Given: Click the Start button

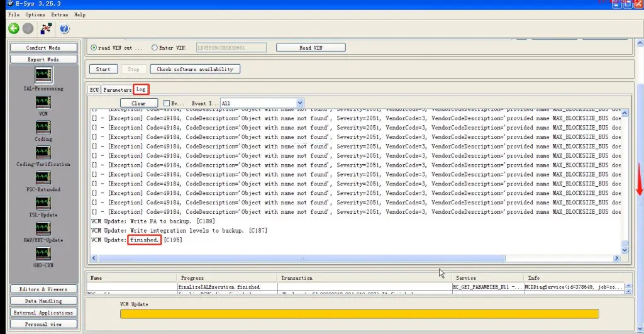Looking at the screenshot, I should point(103,69).
